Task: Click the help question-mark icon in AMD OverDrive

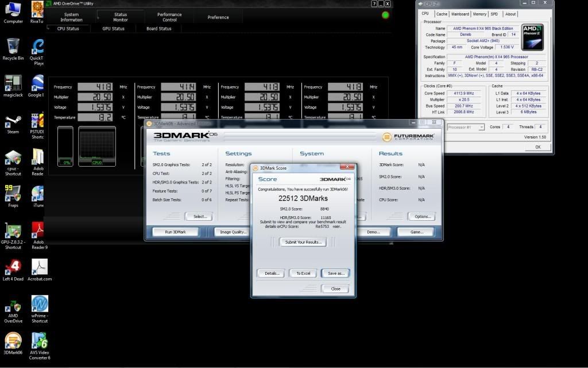Action: 374,4
